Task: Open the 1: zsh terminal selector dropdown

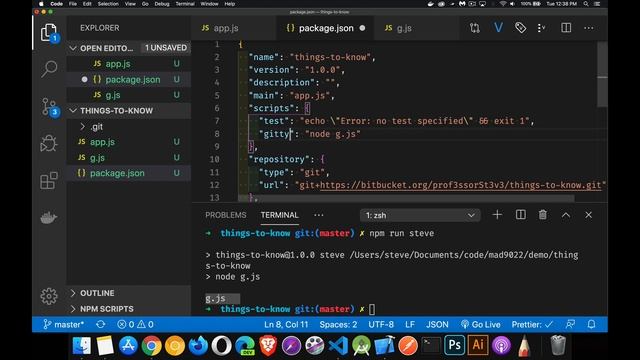Action: (420, 215)
